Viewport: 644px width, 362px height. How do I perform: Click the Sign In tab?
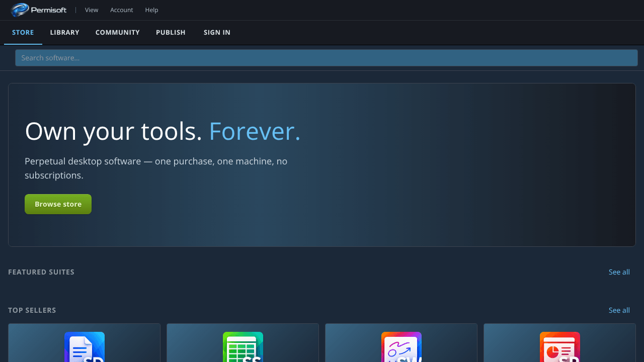[217, 32]
